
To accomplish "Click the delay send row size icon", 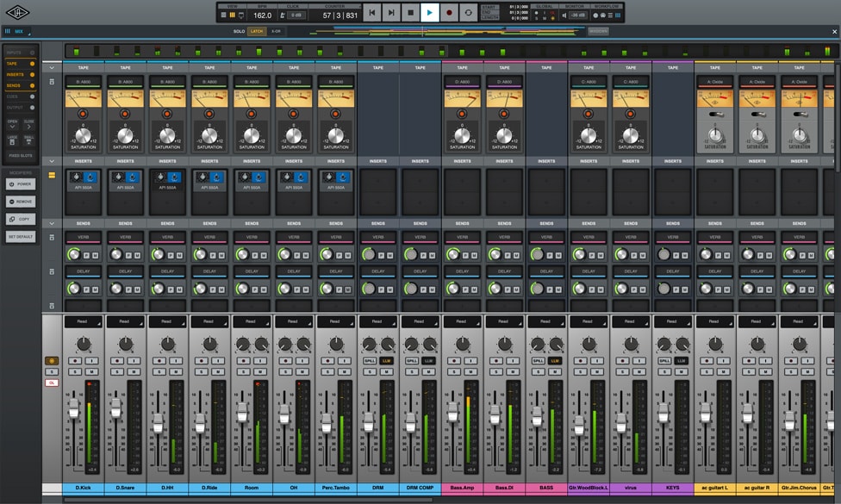I will tap(52, 272).
